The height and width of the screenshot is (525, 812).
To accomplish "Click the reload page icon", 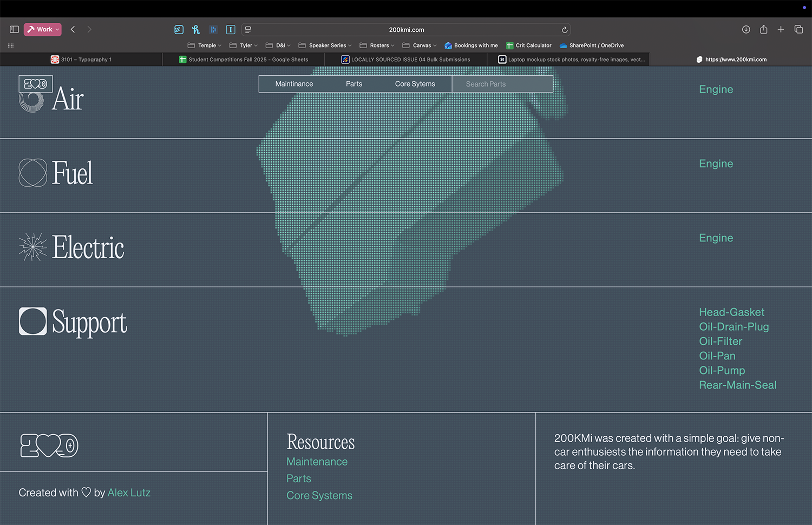I will pyautogui.click(x=564, y=30).
